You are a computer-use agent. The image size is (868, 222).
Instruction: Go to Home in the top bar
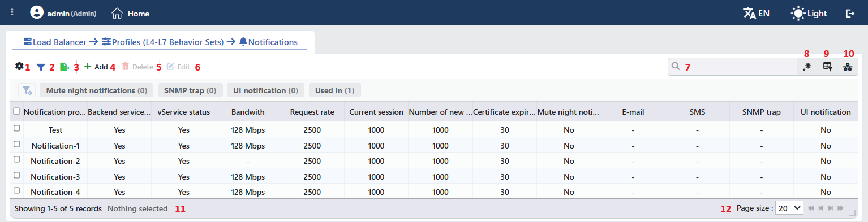(x=131, y=13)
